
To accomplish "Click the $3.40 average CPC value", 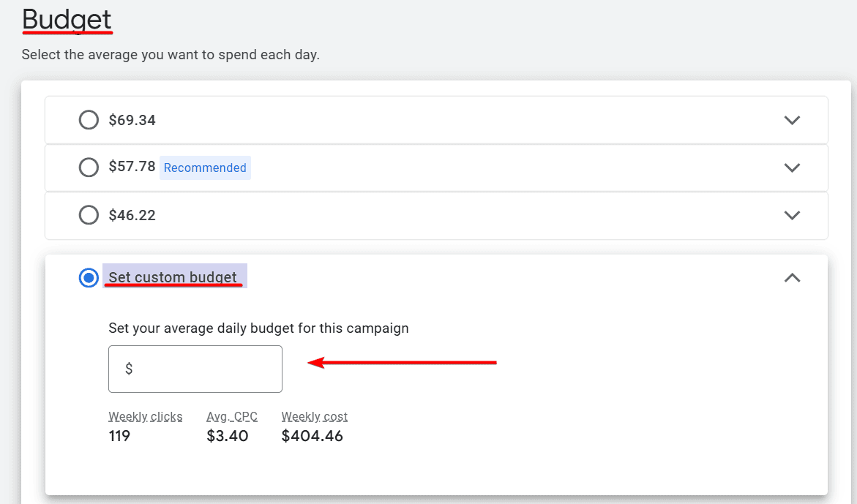I will (x=228, y=435).
